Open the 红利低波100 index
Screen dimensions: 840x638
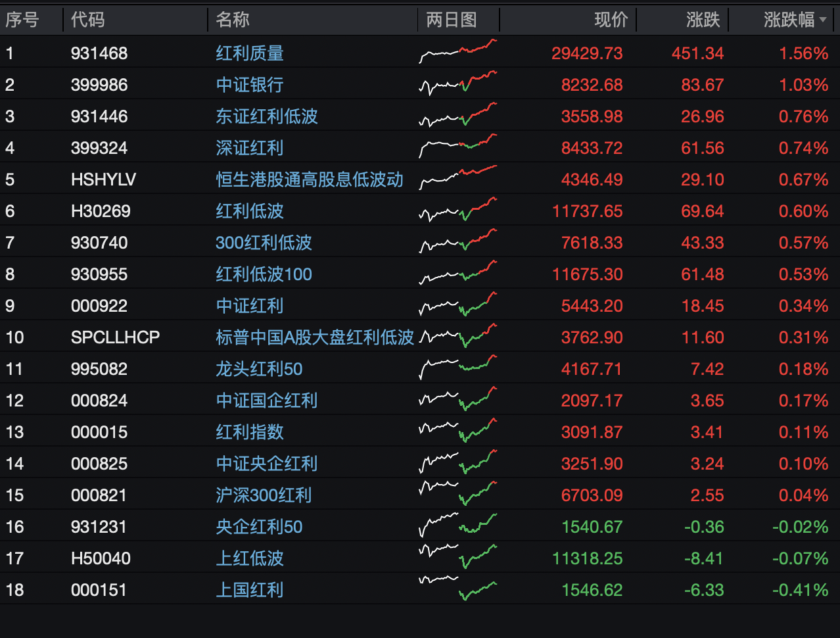[264, 274]
